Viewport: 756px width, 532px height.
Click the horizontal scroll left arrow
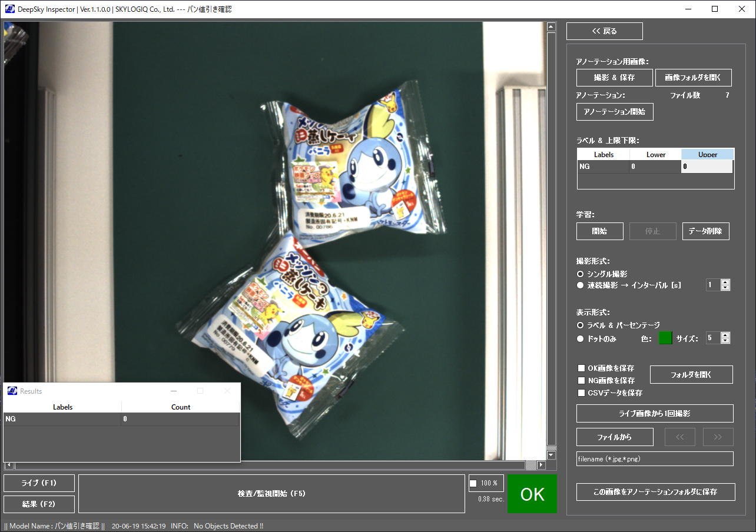click(8, 465)
